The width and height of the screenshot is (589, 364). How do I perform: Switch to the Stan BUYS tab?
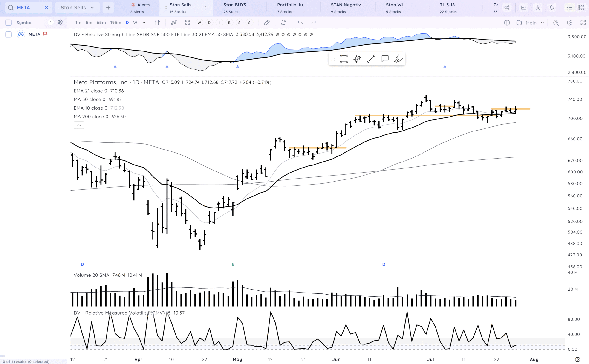click(234, 8)
